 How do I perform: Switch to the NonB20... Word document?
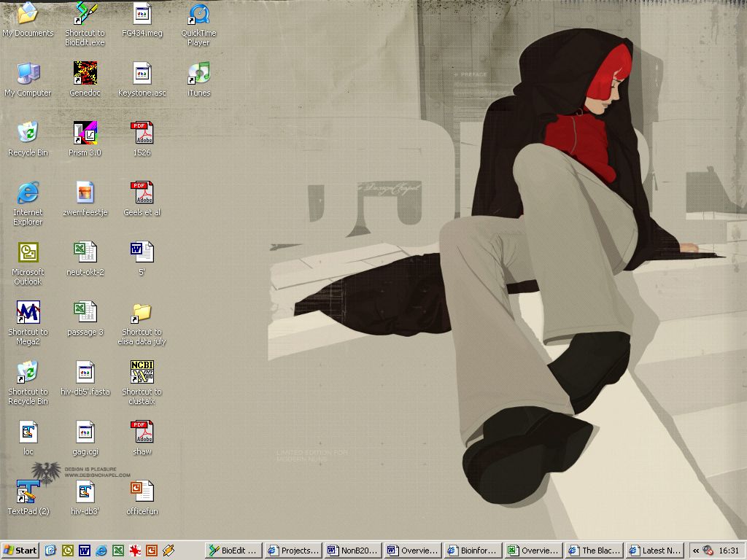pos(354,551)
